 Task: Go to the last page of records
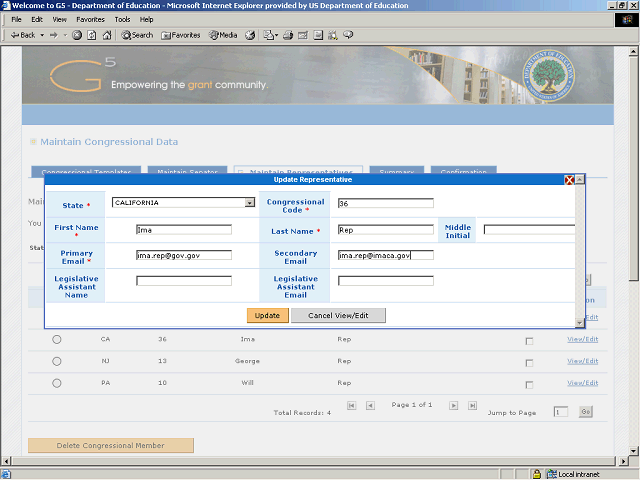coord(472,405)
